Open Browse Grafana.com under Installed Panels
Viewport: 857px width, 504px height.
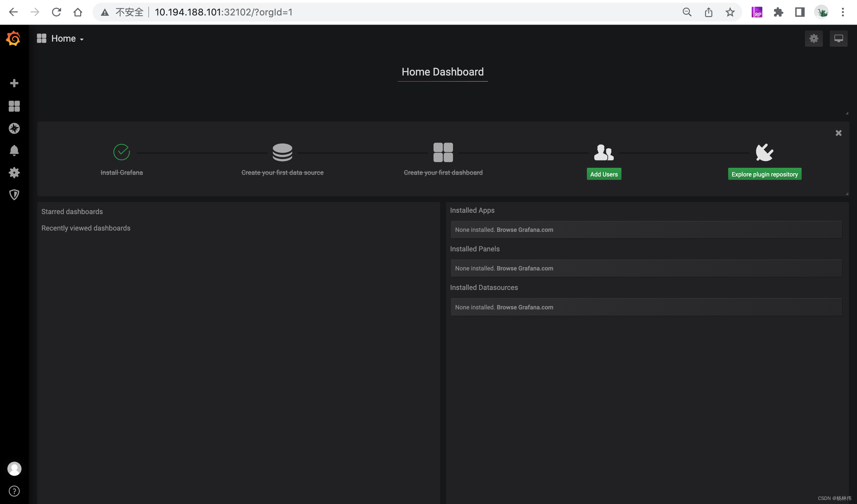pyautogui.click(x=524, y=268)
